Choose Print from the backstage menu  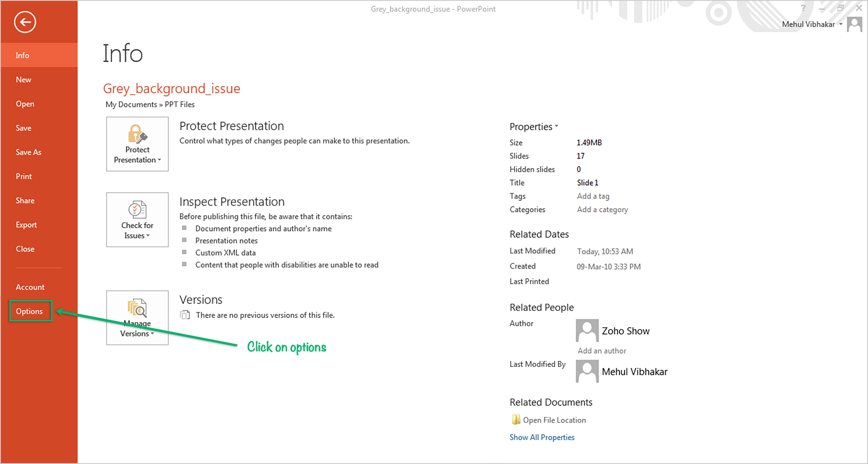point(24,176)
